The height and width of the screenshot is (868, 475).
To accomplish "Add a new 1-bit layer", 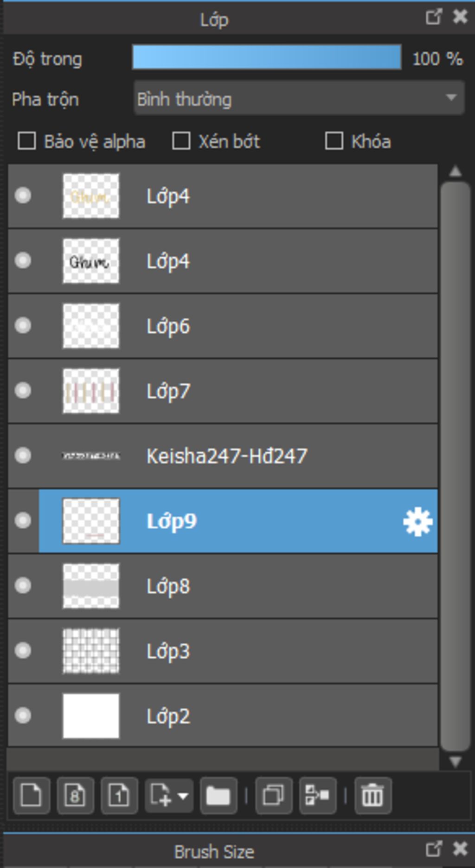I will (x=119, y=796).
